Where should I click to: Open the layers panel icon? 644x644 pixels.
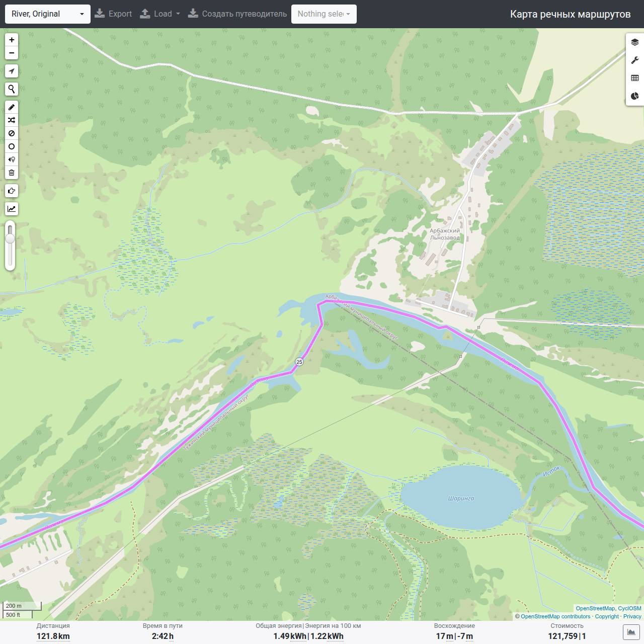635,42
